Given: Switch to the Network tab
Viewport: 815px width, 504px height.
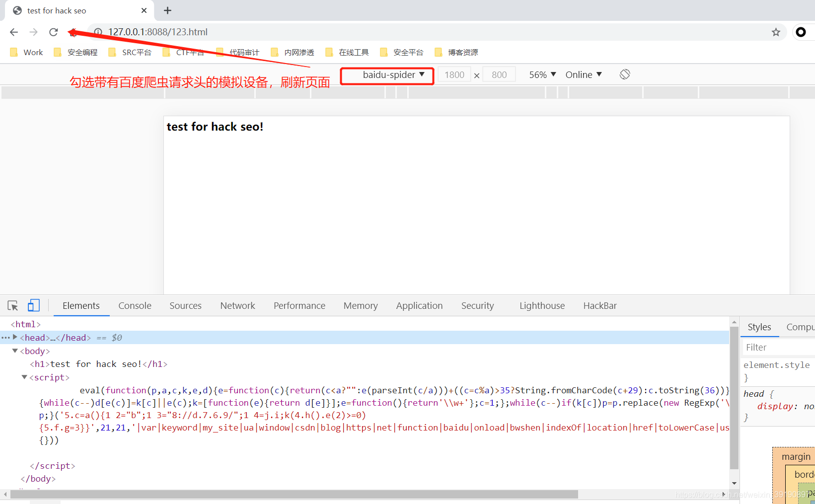Looking at the screenshot, I should pos(237,306).
